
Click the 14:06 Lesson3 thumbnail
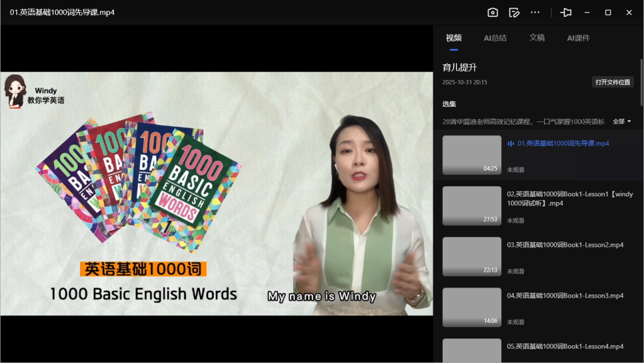472,307
